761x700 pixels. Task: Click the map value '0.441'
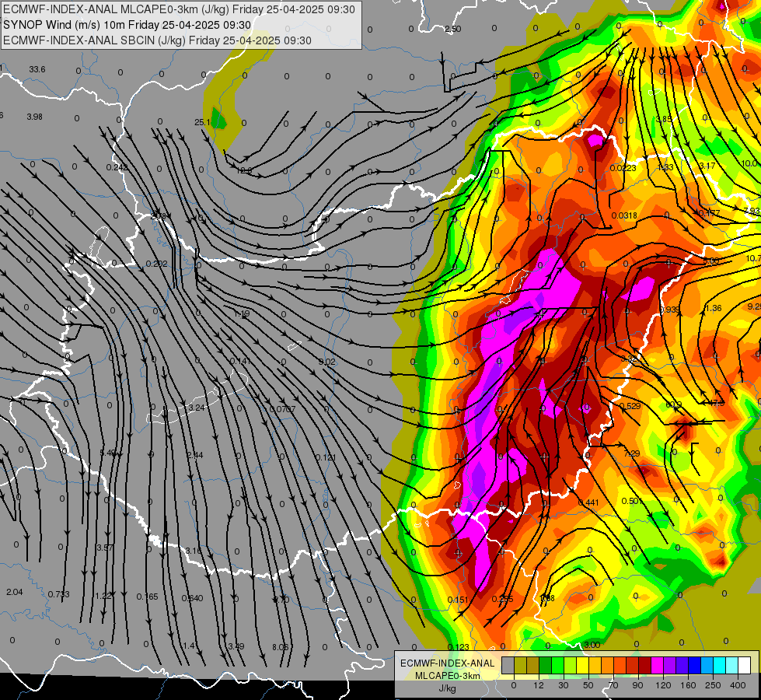(588, 502)
